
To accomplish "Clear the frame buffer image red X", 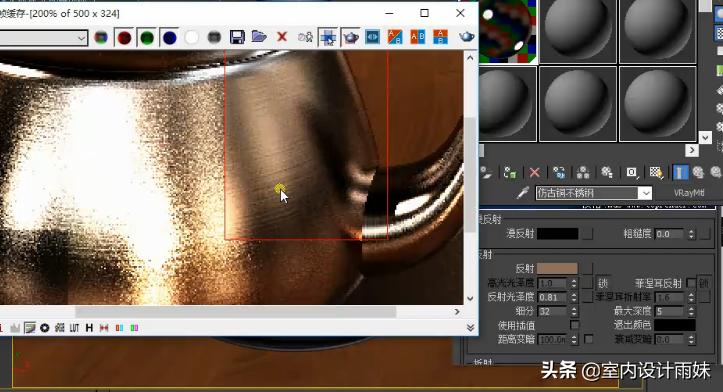I will pos(282,37).
